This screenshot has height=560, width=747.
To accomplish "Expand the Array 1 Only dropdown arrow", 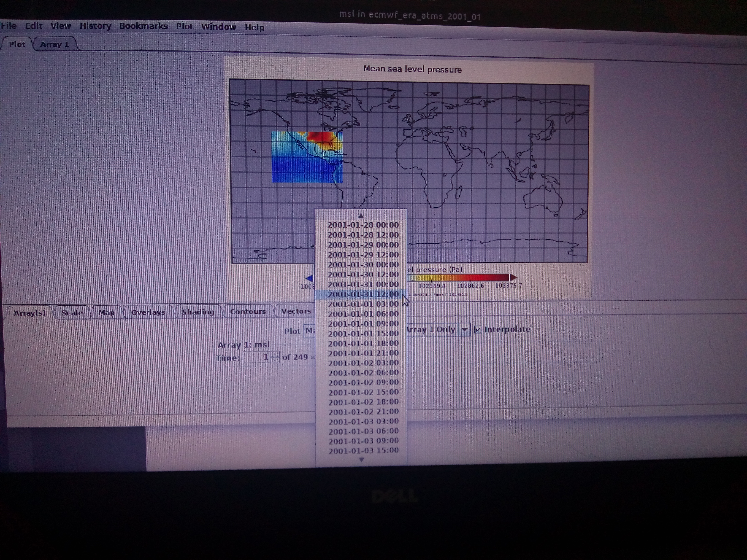I will coord(464,329).
